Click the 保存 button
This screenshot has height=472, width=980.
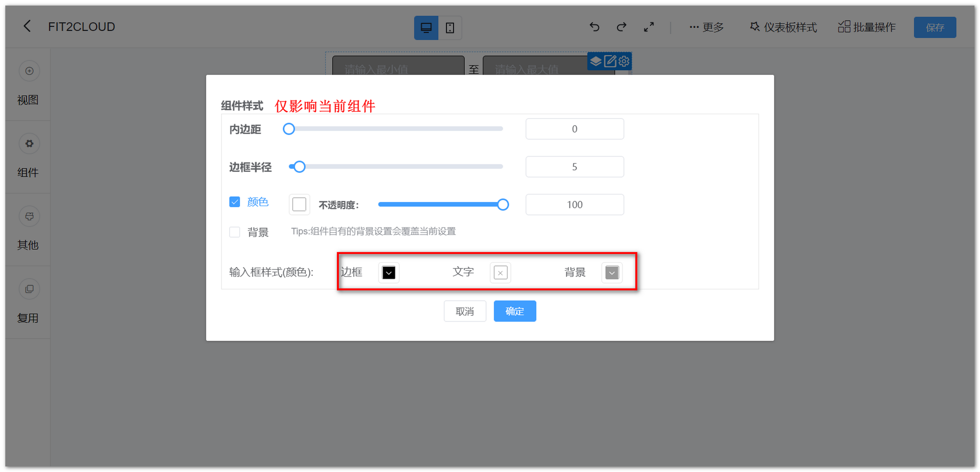click(935, 27)
